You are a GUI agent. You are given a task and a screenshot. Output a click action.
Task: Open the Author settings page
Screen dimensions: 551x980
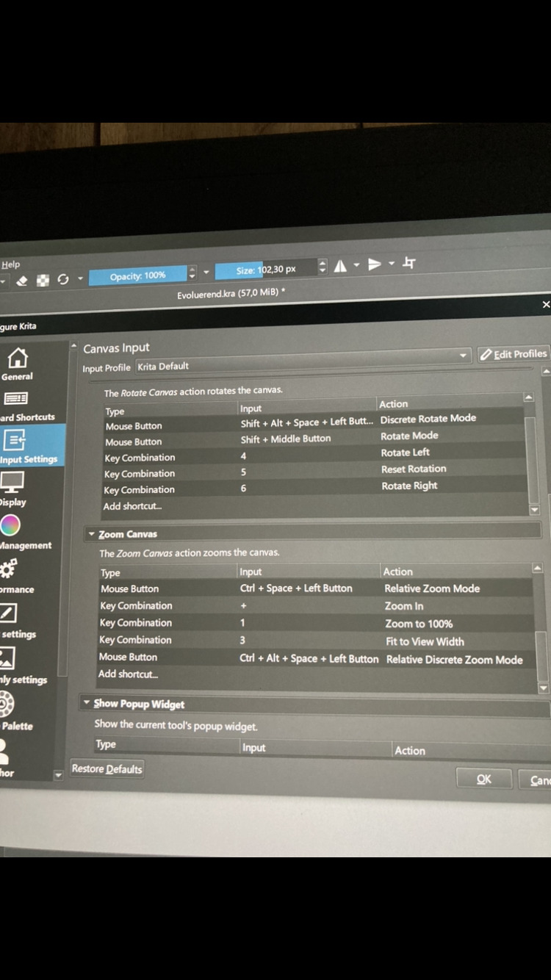[x=7, y=758]
